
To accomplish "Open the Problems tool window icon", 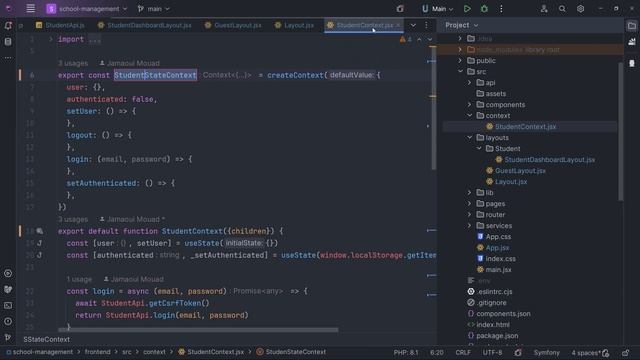I will point(8,322).
